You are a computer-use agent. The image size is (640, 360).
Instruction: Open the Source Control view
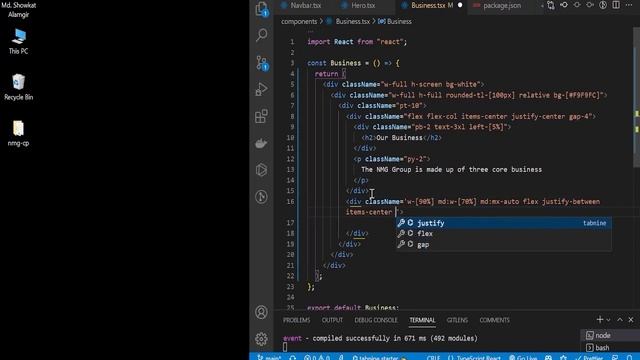pos(262,63)
